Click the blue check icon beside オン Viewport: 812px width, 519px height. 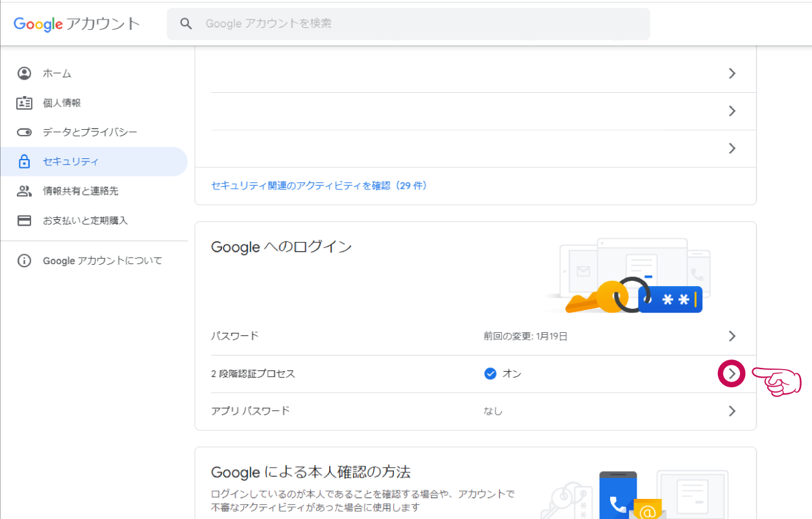491,374
